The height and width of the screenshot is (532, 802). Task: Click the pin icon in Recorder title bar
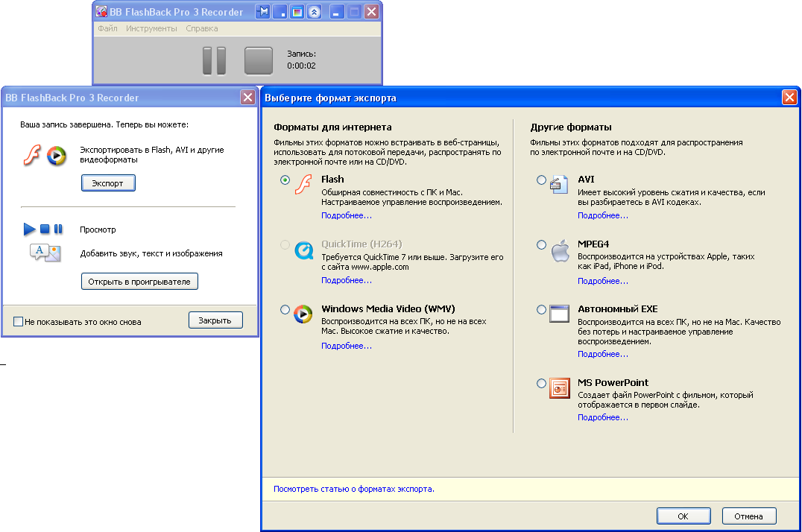click(262, 12)
